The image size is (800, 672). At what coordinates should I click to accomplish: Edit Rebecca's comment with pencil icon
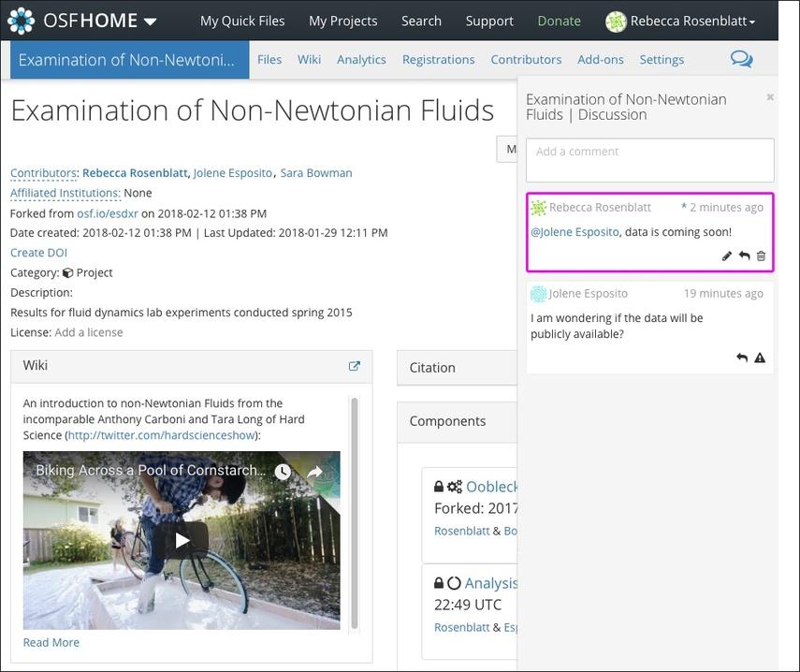click(x=726, y=256)
